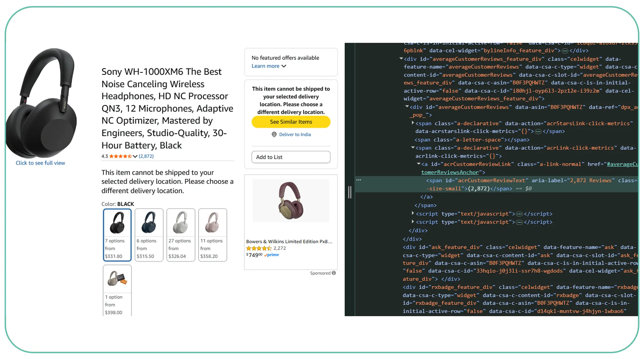Expand the second script text/javascript node
The width and height of the screenshot is (644, 359).
(413, 221)
